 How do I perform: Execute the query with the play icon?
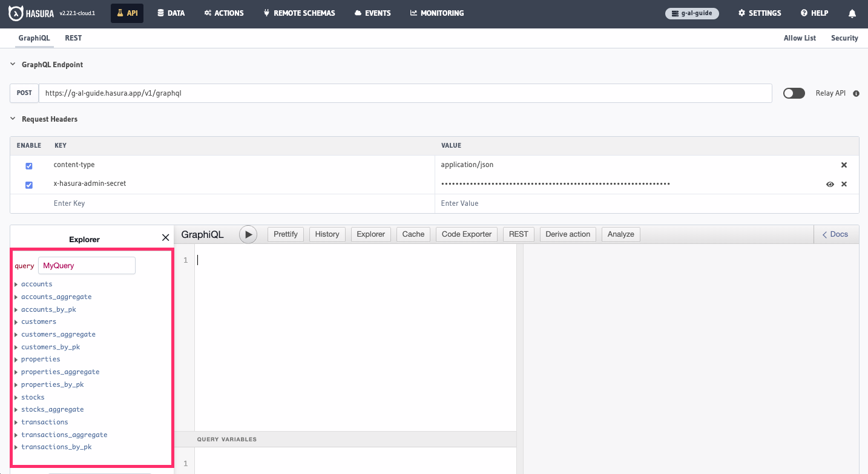pos(248,234)
